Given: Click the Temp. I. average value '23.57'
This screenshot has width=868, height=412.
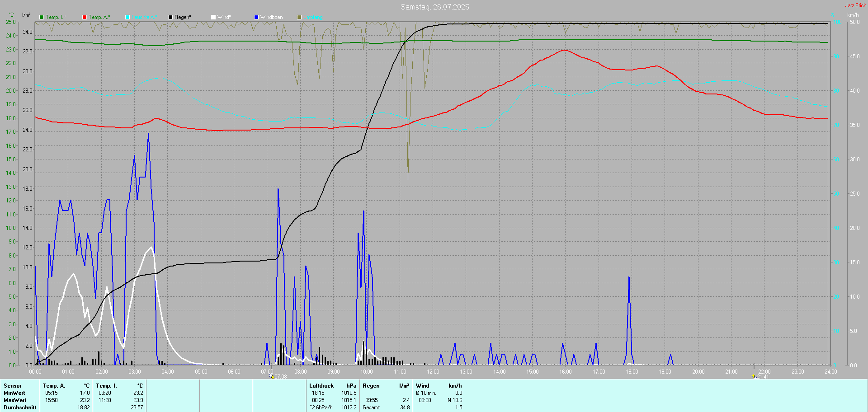Looking at the screenshot, I should (137, 407).
